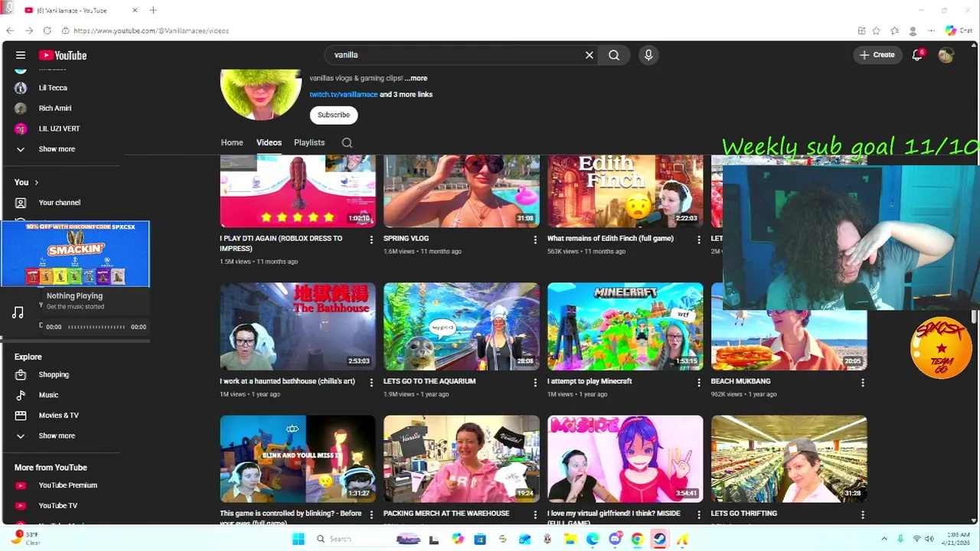Open options for LETS GO TO THE AQUARIUM
980x551 pixels.
535,382
